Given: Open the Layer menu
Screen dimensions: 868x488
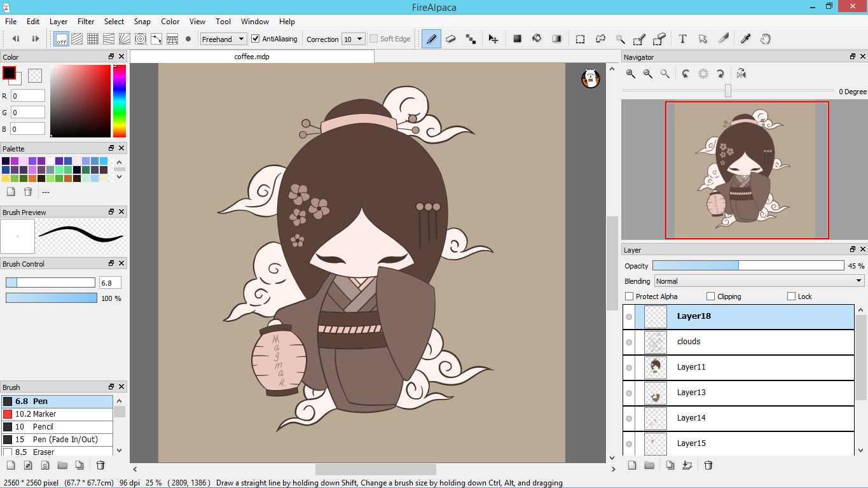Looking at the screenshot, I should [x=59, y=21].
